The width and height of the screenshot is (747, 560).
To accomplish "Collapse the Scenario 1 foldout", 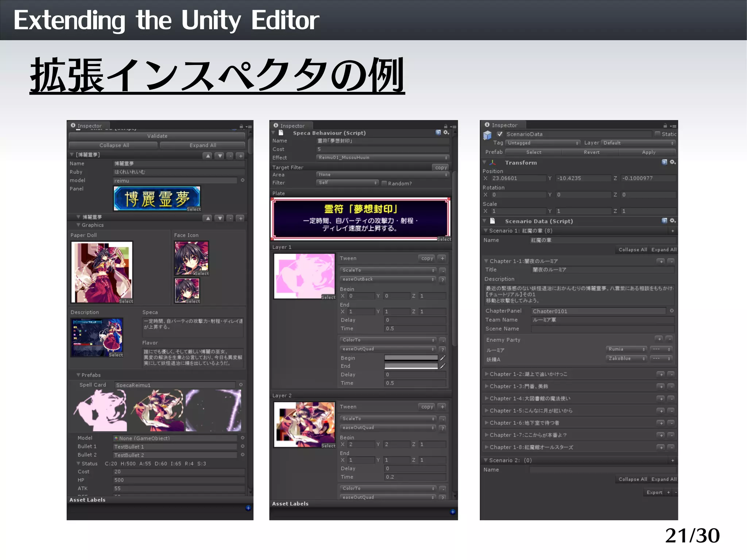I will (485, 231).
